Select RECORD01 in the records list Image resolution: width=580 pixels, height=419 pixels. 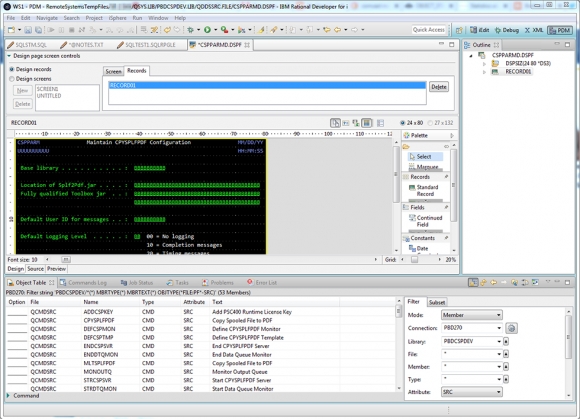[x=267, y=85]
